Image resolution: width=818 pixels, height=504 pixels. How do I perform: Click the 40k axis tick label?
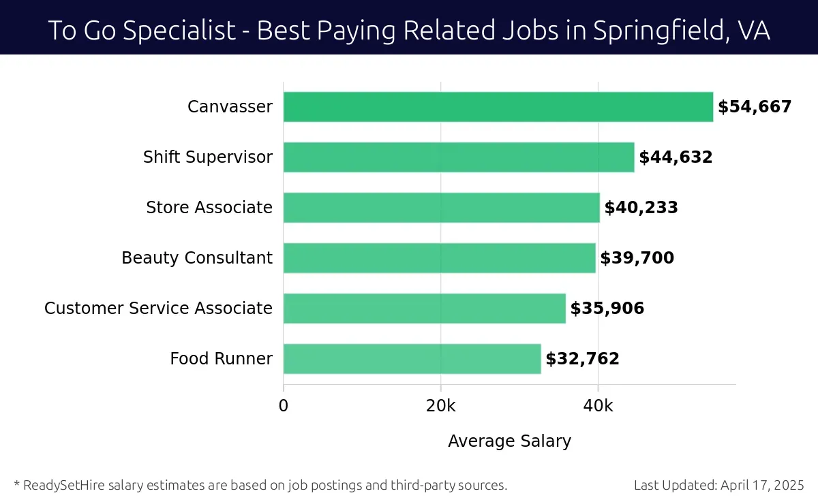tap(599, 406)
